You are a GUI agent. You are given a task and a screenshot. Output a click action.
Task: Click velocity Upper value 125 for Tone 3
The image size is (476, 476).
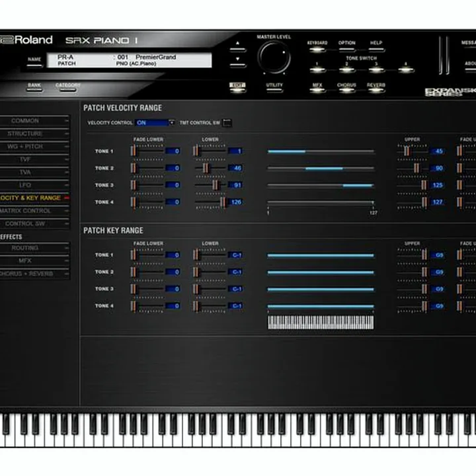click(437, 185)
